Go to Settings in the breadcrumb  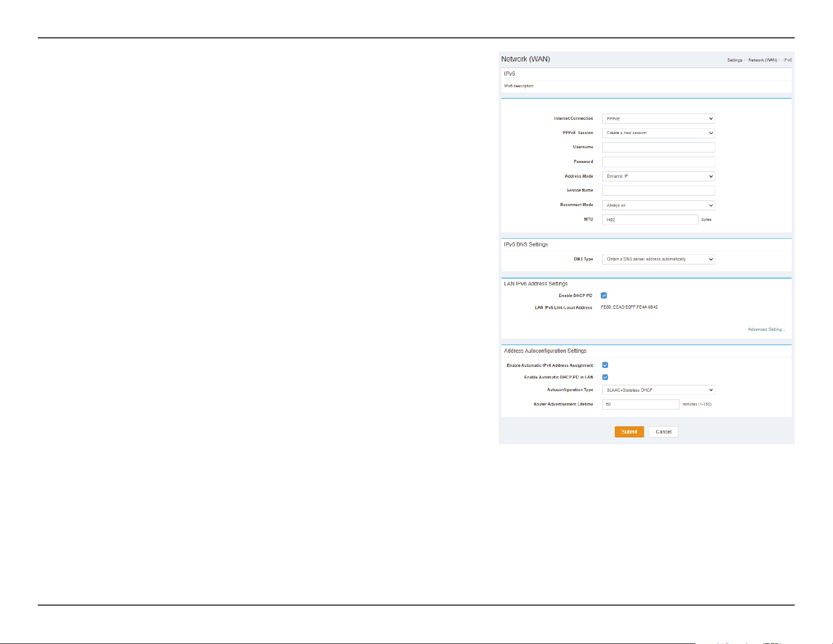pos(735,60)
